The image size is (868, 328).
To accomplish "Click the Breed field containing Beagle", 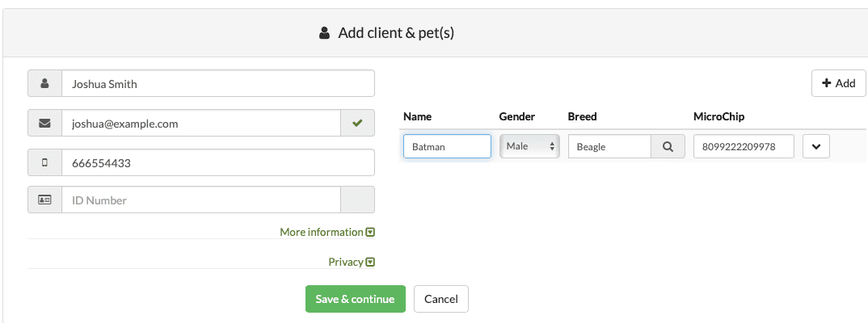I will coord(609,146).
